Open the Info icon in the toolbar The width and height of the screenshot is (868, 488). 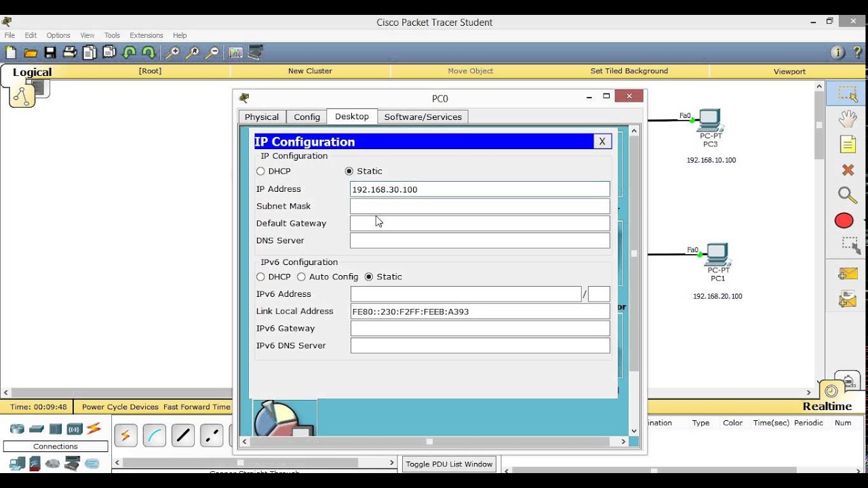point(837,53)
